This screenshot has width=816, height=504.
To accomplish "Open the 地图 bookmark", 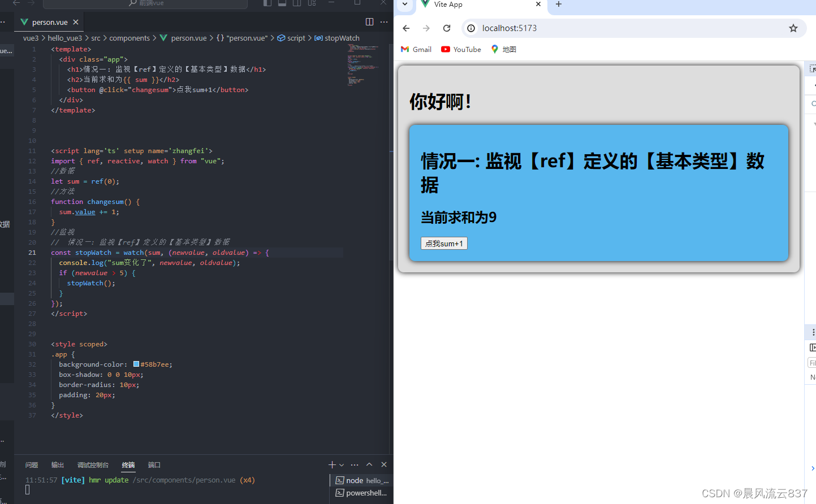I will [503, 49].
